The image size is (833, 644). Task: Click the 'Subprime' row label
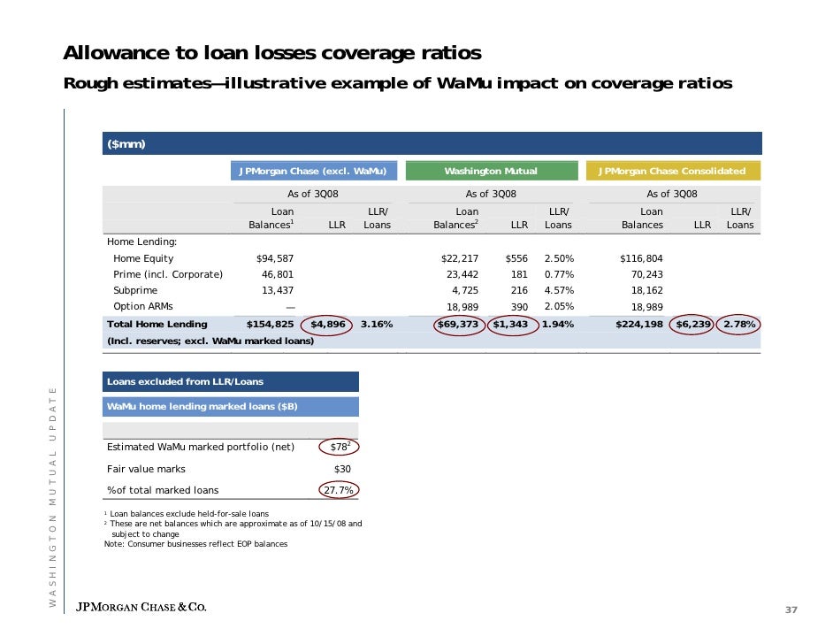tap(135, 290)
